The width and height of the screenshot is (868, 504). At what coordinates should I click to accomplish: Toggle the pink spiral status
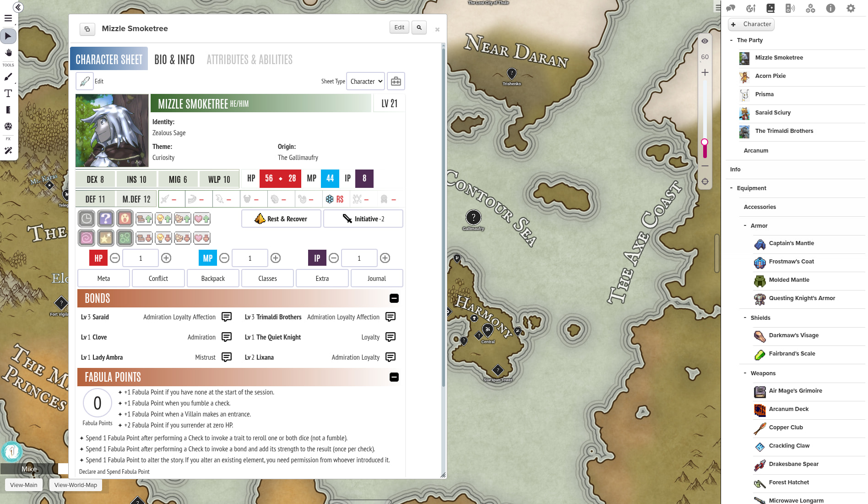87,238
